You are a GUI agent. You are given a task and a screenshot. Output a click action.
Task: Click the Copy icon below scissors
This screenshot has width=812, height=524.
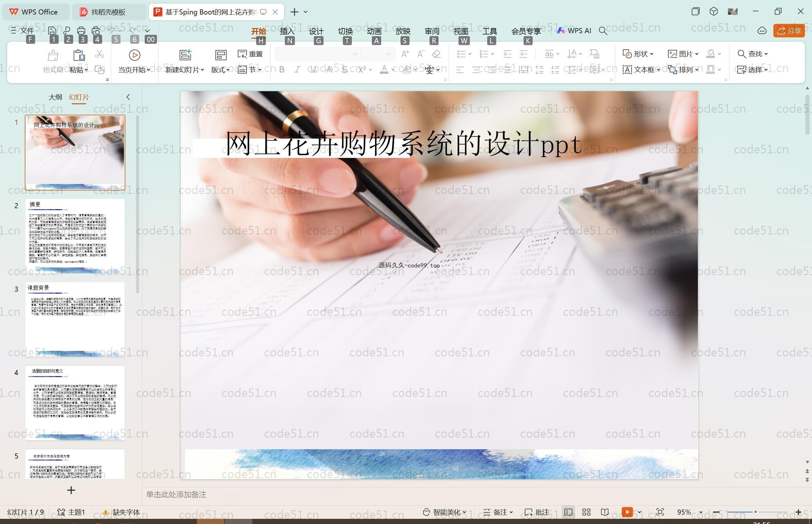click(99, 69)
